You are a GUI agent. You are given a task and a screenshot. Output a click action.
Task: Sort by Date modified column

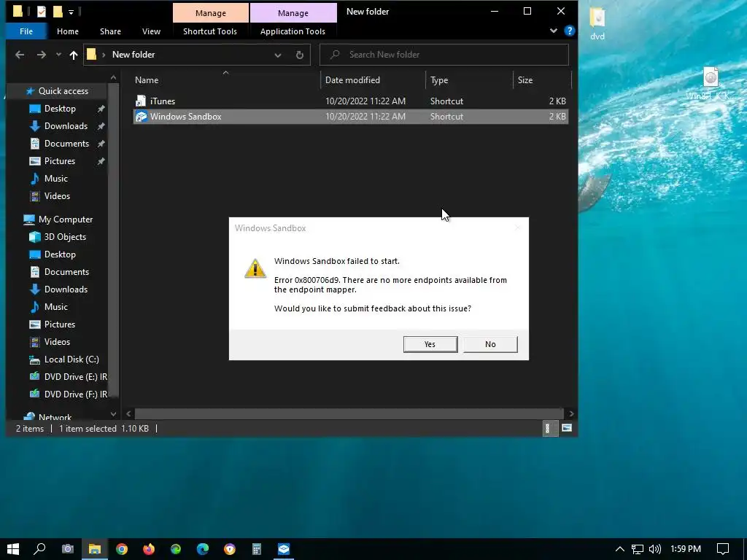point(373,80)
